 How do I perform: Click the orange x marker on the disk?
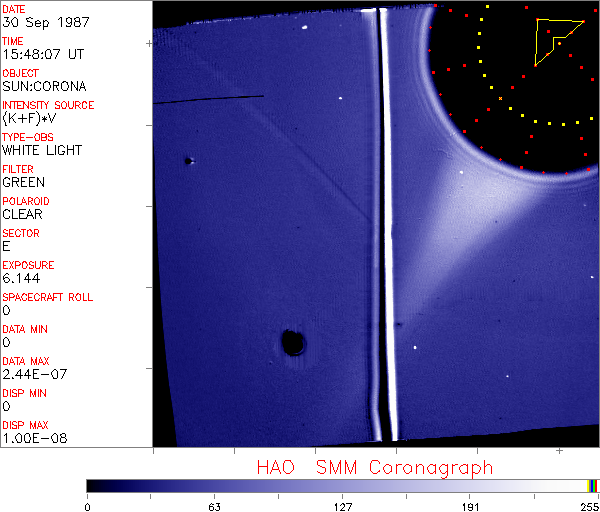(500, 99)
